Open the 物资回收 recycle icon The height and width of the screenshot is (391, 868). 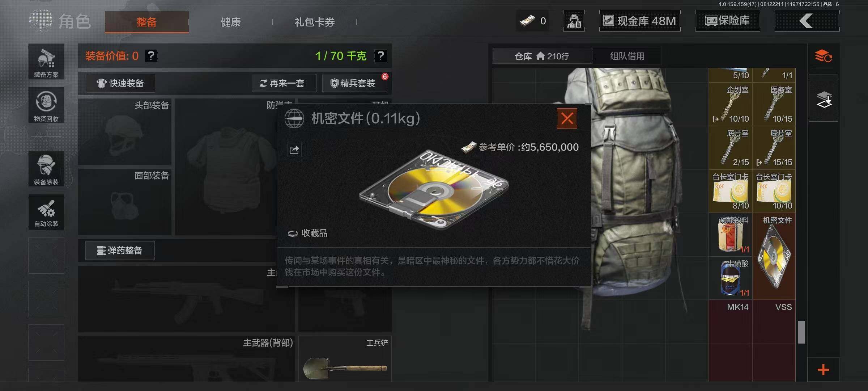tap(46, 105)
